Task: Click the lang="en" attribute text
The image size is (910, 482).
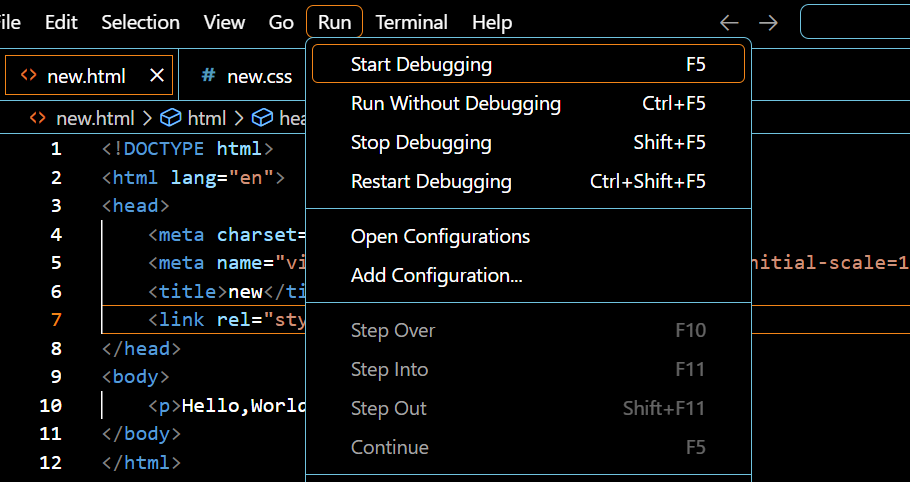Action: (x=222, y=177)
